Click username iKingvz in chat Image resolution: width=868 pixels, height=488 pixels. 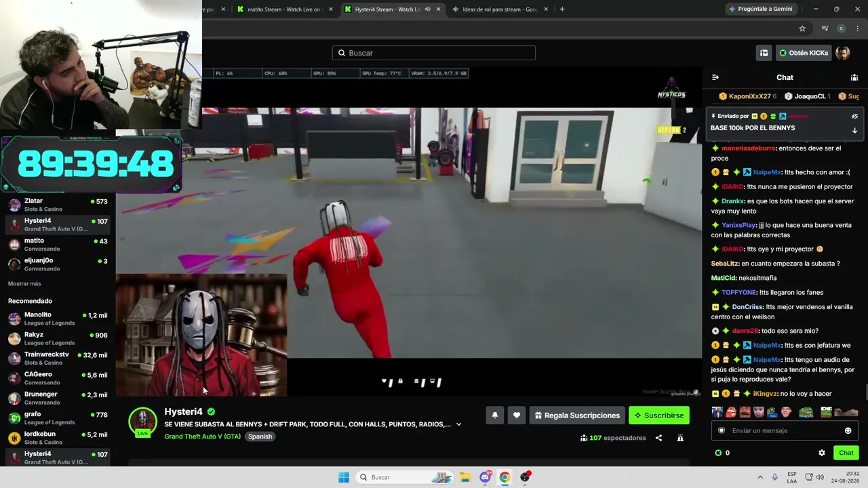(766, 394)
